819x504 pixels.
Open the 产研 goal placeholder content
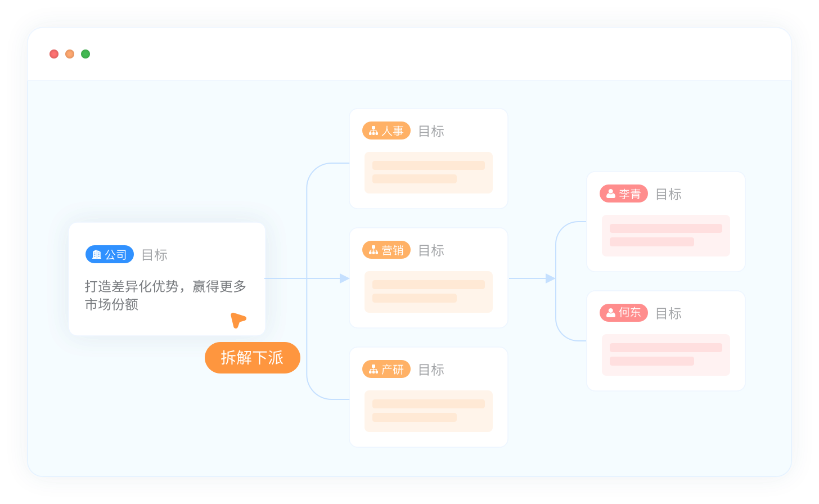[429, 411]
